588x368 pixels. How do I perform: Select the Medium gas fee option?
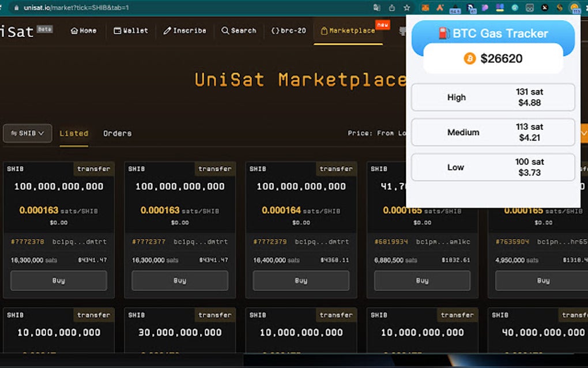(492, 132)
